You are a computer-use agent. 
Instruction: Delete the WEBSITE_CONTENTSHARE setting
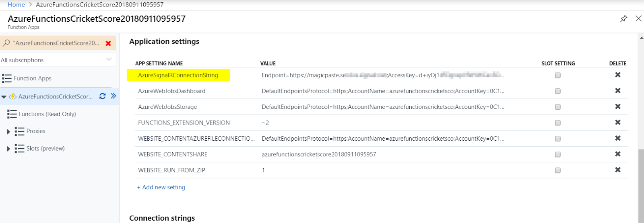[x=618, y=154]
